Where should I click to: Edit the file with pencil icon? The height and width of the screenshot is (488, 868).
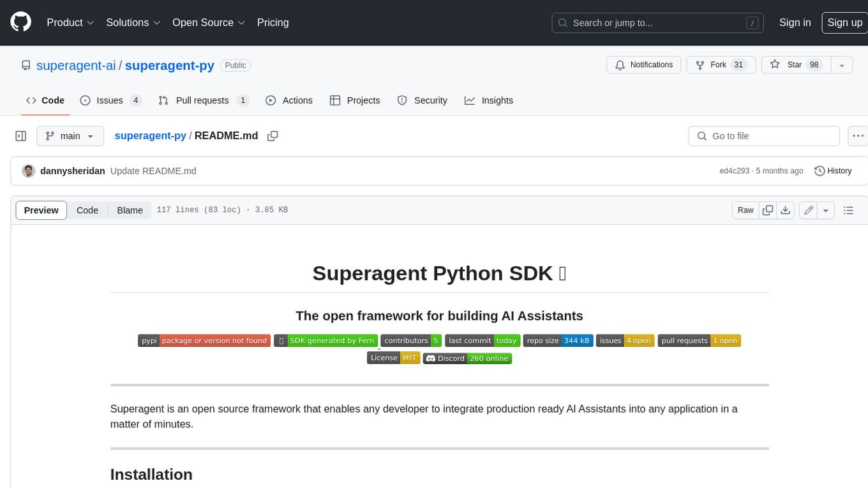point(809,210)
